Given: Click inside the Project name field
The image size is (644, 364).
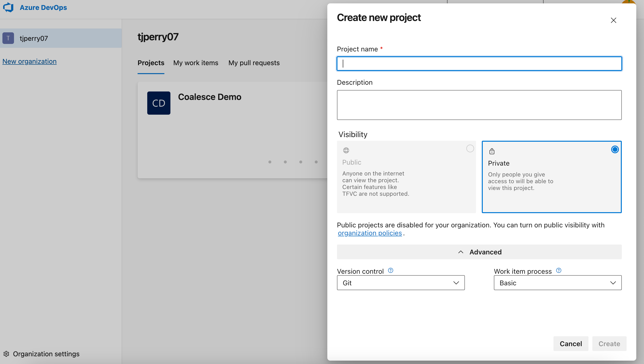Looking at the screenshot, I should [x=479, y=63].
